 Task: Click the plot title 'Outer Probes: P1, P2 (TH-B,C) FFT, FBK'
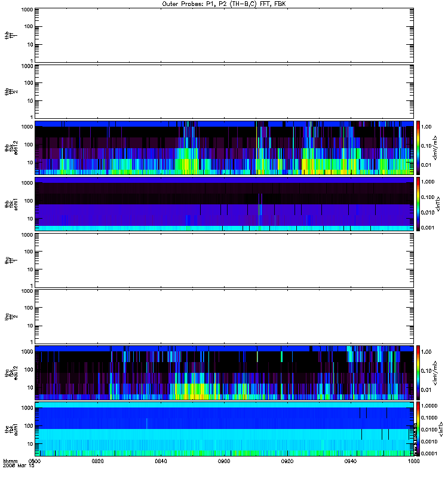[224, 4]
